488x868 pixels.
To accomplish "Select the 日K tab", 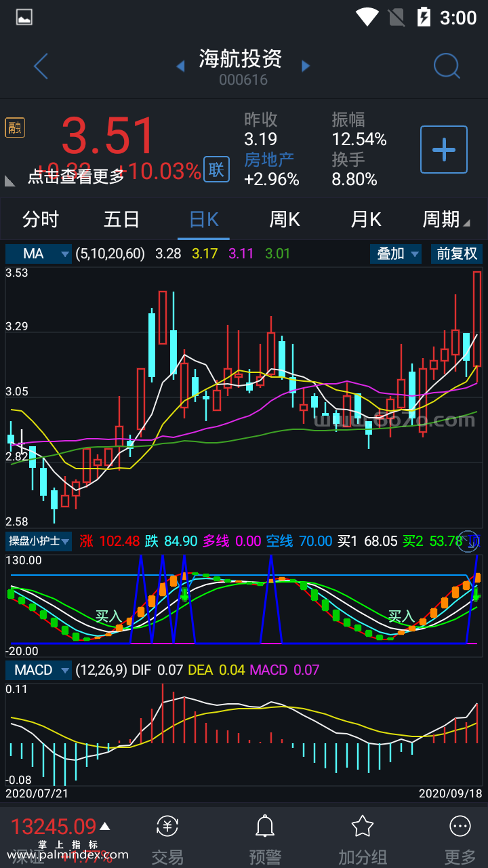I will [203, 219].
